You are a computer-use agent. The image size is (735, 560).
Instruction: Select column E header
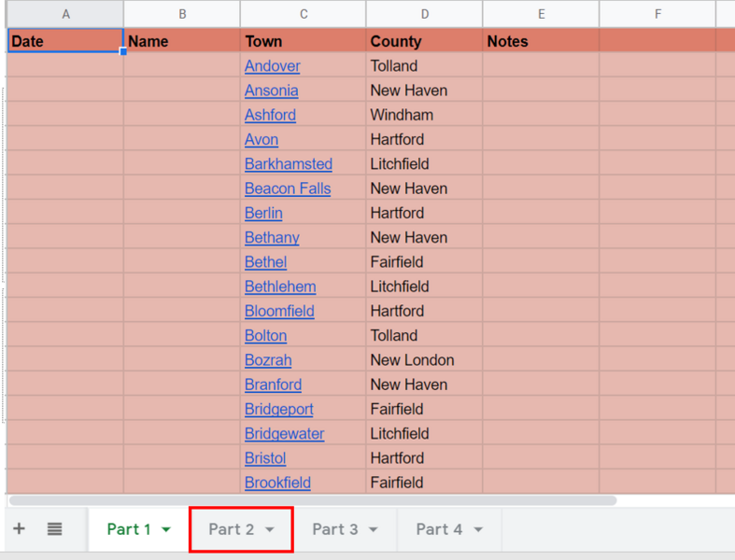click(541, 14)
